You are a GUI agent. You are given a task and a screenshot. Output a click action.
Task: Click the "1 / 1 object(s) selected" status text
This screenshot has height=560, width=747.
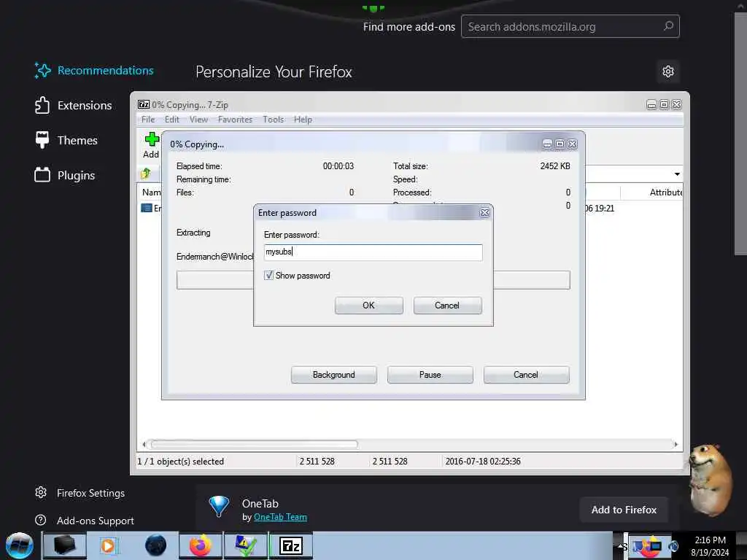point(181,462)
